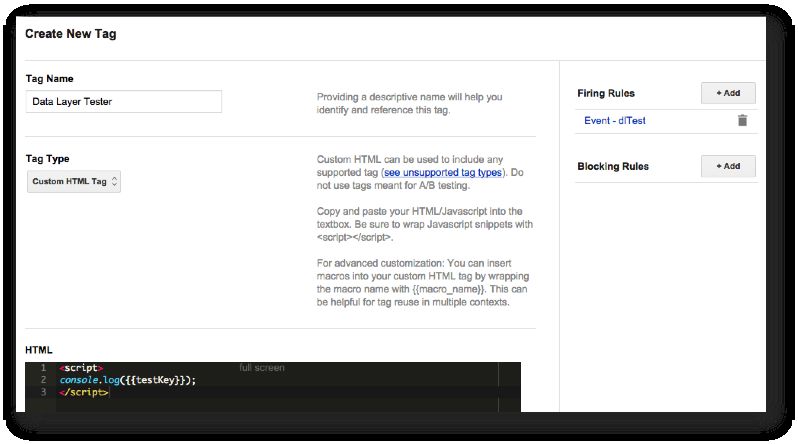Click the Tag Name label

click(49, 78)
